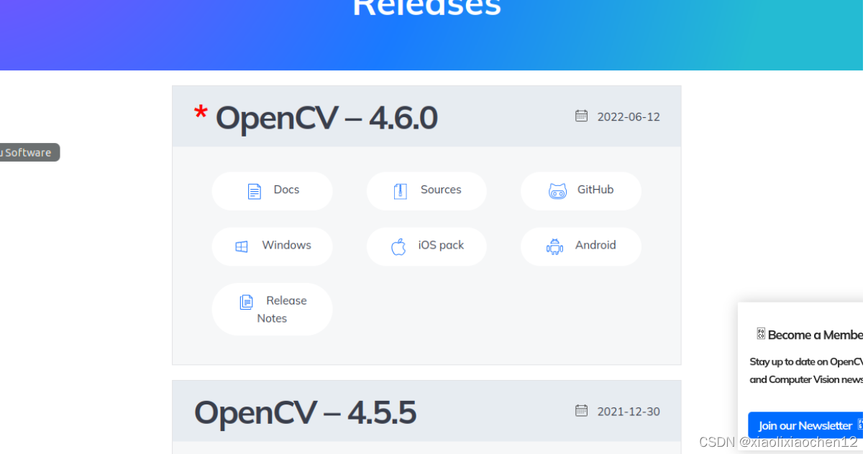Click the OpenCV – 4.5.5 heading
This screenshot has width=868, height=454.
point(305,412)
